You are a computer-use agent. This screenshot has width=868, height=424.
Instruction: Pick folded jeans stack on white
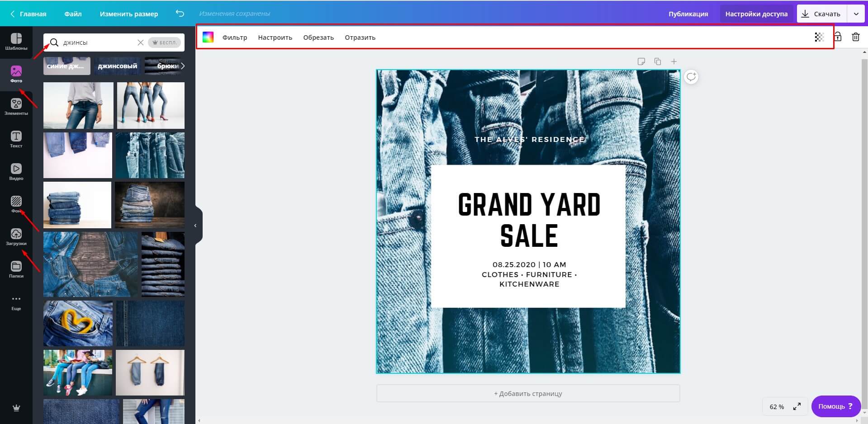pos(77,205)
